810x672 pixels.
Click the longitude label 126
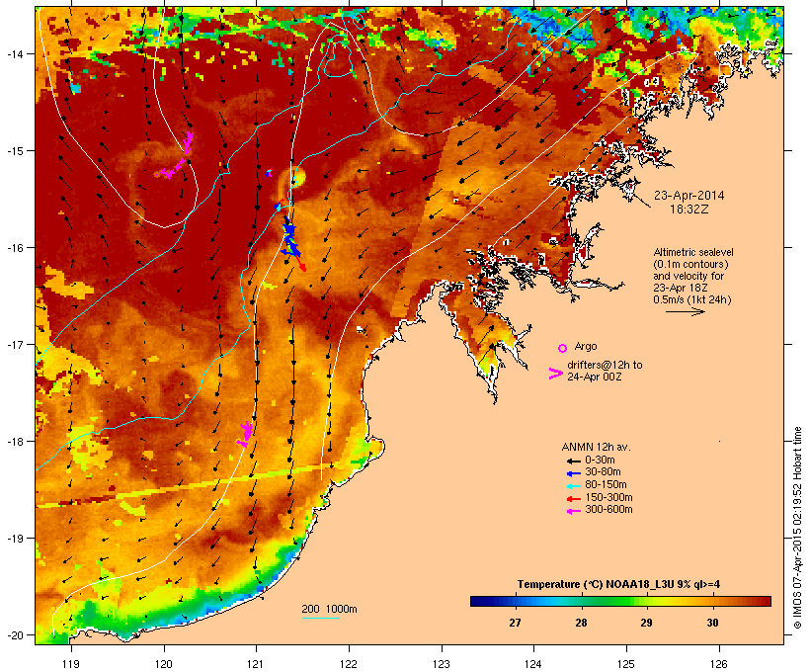coord(719,664)
